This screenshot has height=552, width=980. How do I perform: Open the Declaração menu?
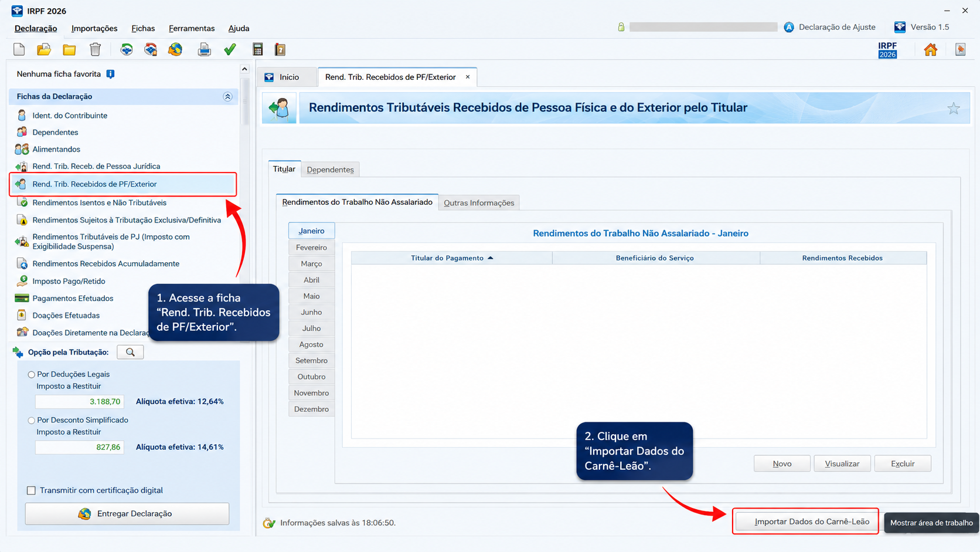(x=36, y=28)
